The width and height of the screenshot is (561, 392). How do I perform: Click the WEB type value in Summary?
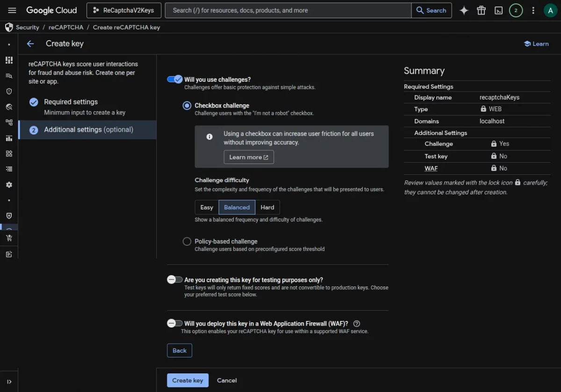click(495, 109)
